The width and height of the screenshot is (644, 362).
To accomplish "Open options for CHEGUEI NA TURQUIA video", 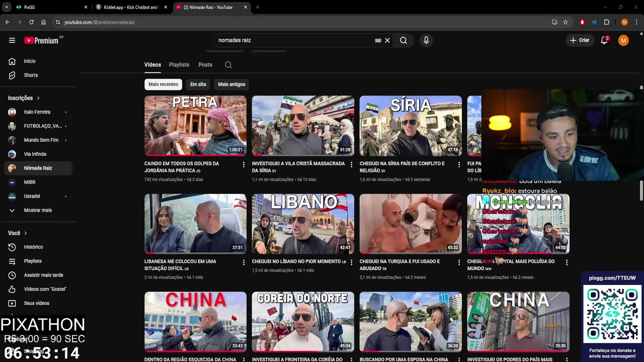I will click(x=459, y=262).
